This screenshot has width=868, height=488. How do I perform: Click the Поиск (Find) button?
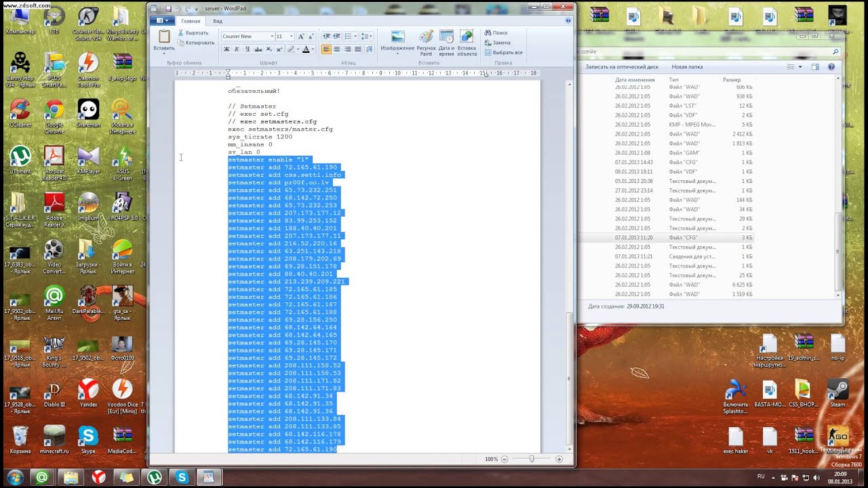coord(496,33)
